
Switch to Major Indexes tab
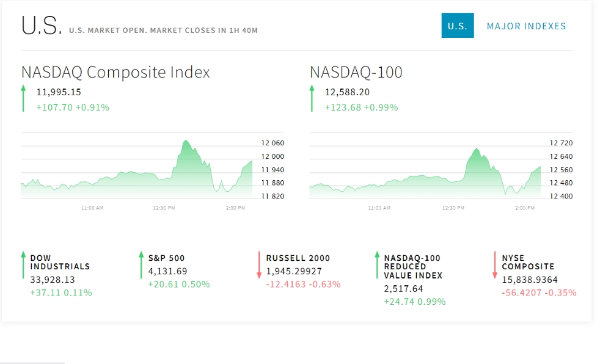[x=526, y=26]
